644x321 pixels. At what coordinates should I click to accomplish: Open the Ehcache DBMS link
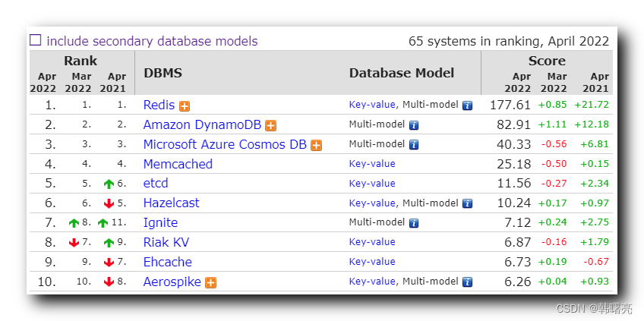coord(168,262)
